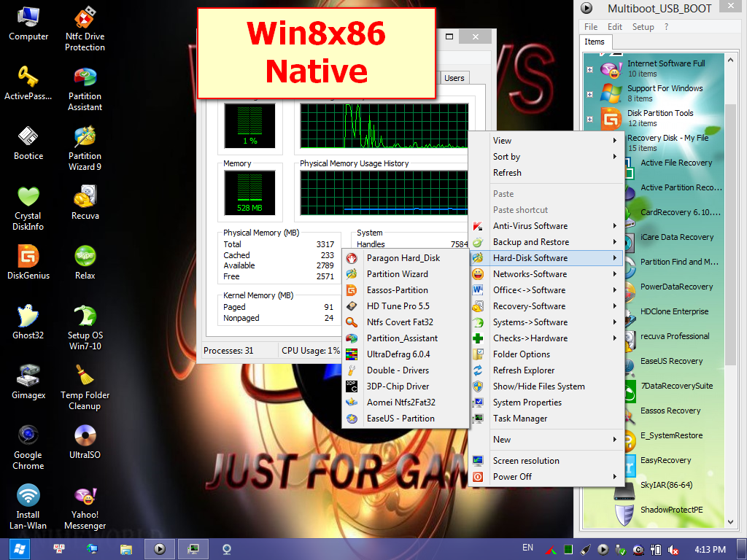Screen dimensions: 747x560
Task: Select PowerDataRecovery list entry
Action: pyautogui.click(x=676, y=287)
